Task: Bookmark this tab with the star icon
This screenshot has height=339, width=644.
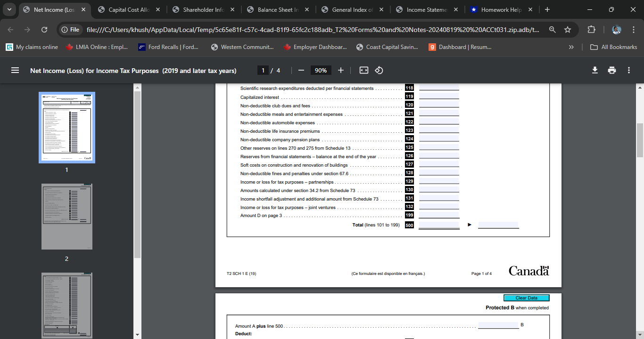Action: (x=568, y=30)
